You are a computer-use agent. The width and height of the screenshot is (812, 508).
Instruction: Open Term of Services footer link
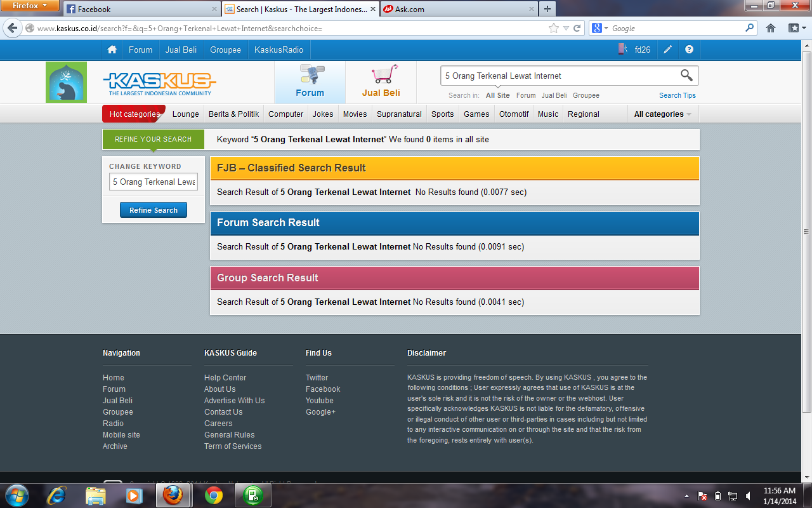tap(233, 446)
